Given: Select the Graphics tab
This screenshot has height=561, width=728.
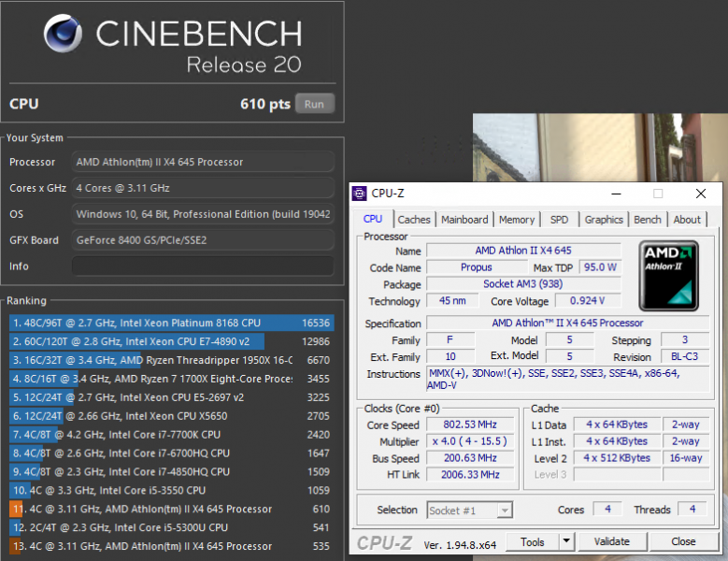Looking at the screenshot, I should (604, 220).
